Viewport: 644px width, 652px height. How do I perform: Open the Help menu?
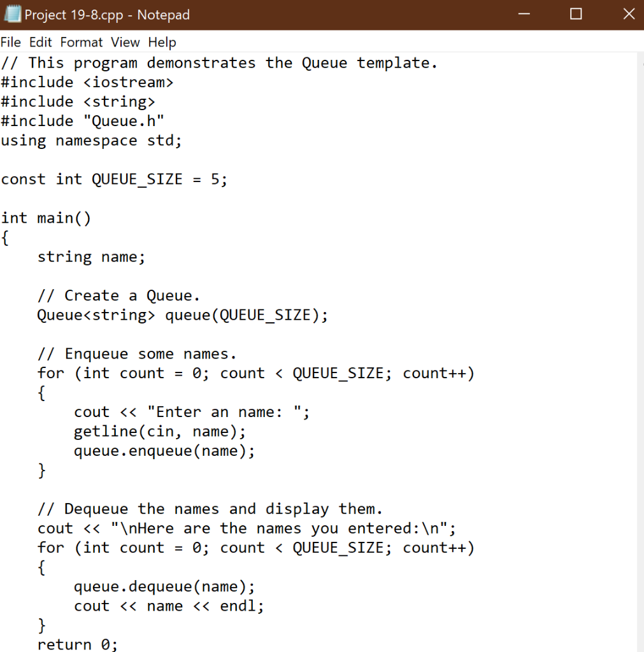[x=162, y=42]
